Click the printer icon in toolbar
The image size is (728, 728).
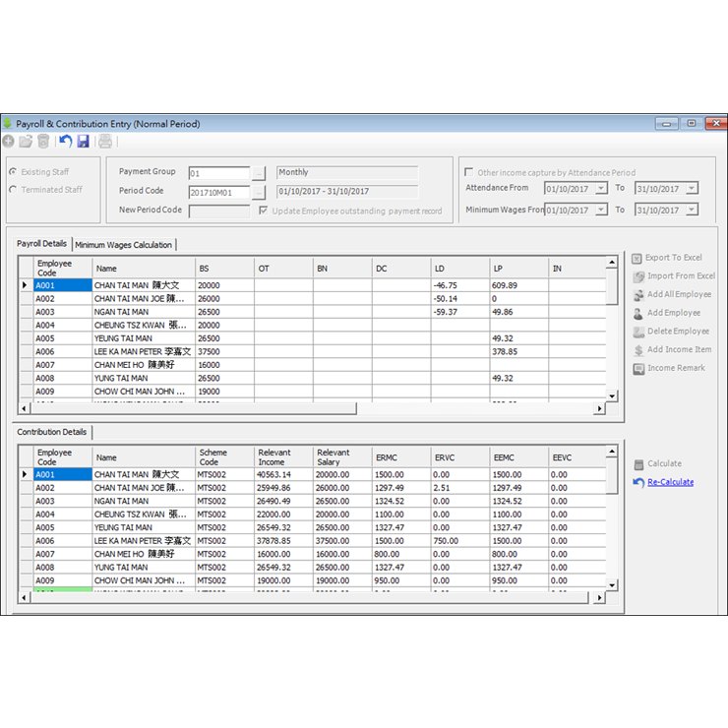point(105,142)
